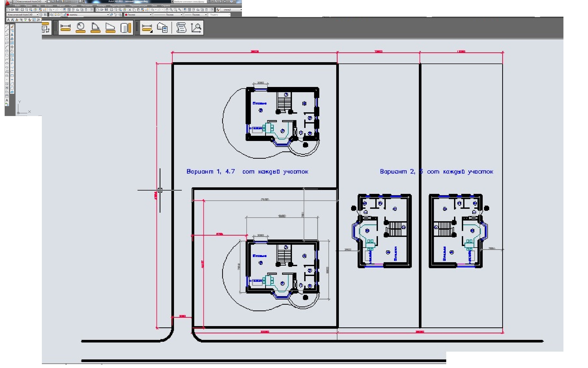The width and height of the screenshot is (588, 368).
Task: Open the Рисование menu
Action: pyautogui.click(x=87, y=6)
